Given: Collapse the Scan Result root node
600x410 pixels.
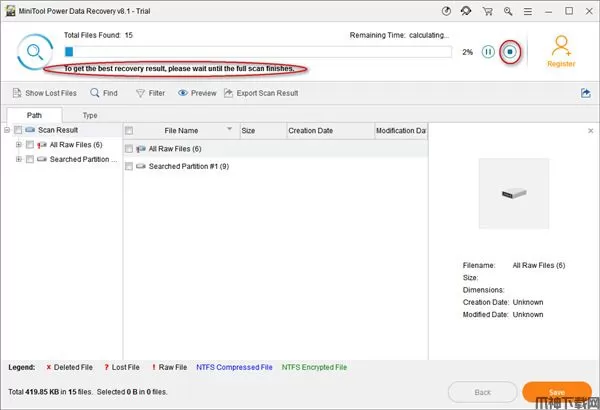Looking at the screenshot, I should (7, 130).
